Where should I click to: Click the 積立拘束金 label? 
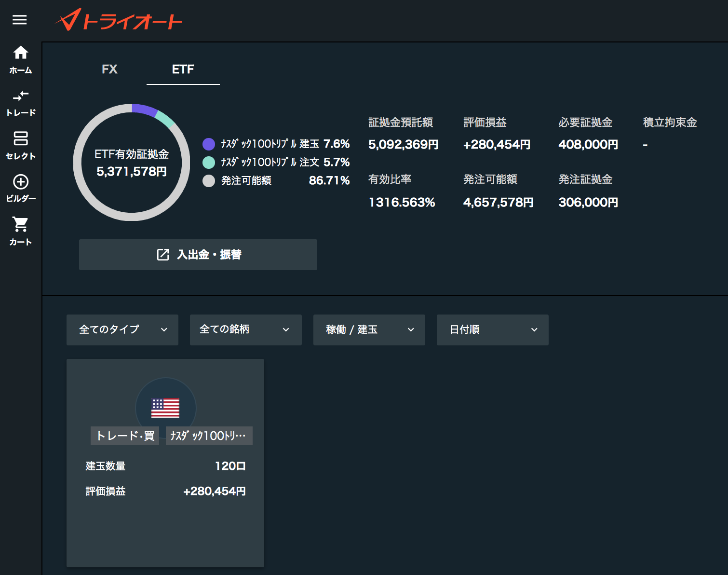[x=670, y=123]
